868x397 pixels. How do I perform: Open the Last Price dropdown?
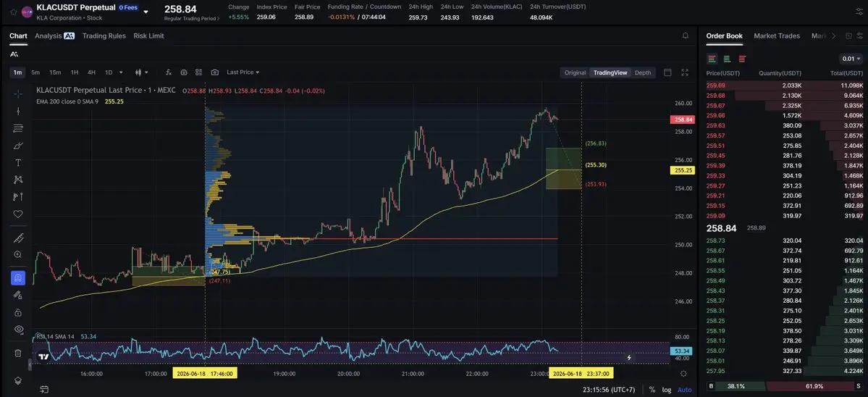coord(243,72)
